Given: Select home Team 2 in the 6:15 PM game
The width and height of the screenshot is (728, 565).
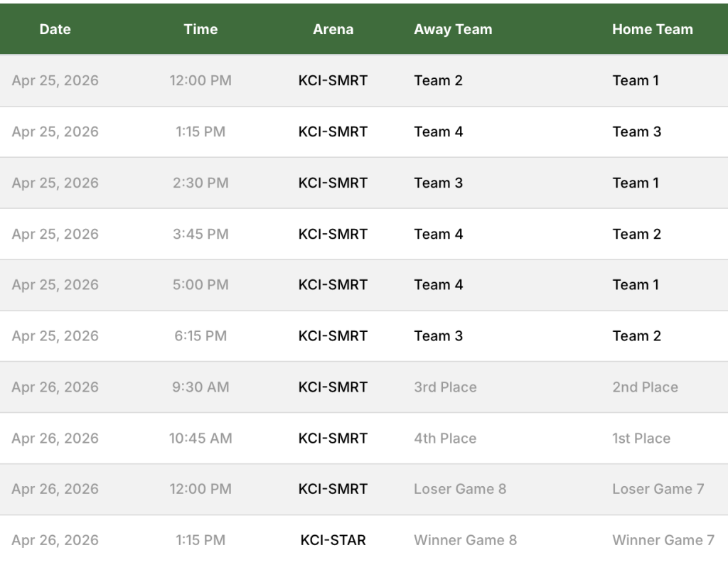Looking at the screenshot, I should tap(636, 336).
